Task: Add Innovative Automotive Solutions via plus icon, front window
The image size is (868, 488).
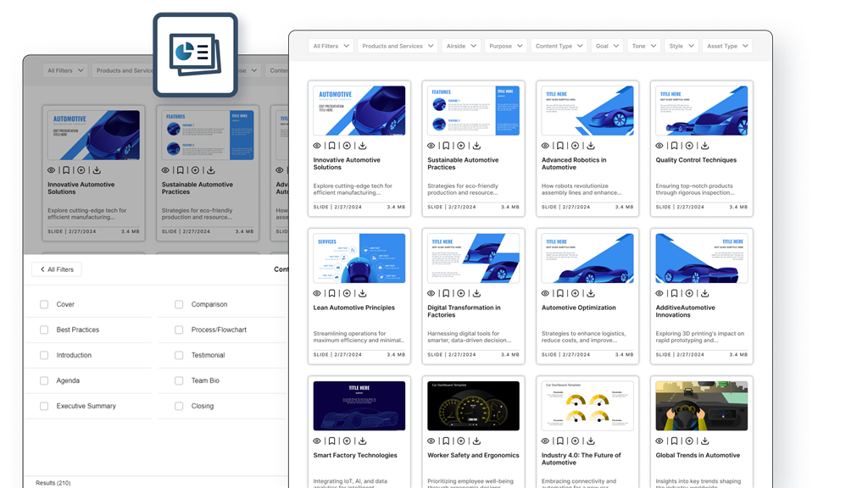Action: click(347, 146)
